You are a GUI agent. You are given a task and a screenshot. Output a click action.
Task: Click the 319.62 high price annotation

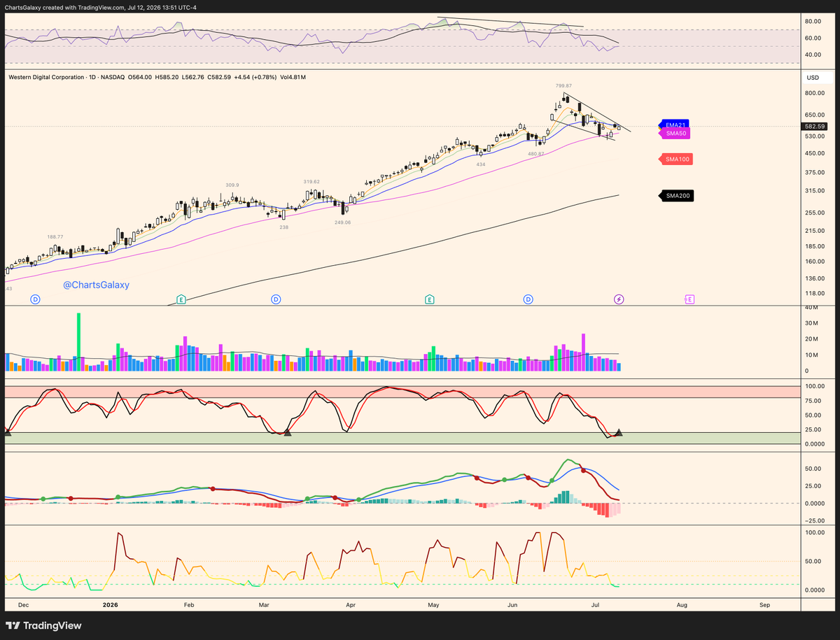(x=311, y=181)
